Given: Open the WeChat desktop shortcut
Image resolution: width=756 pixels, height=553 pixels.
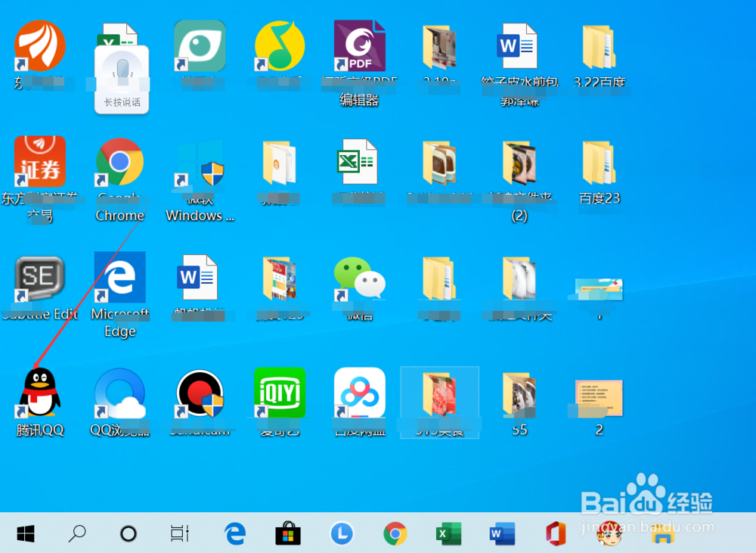Looking at the screenshot, I should point(360,279).
